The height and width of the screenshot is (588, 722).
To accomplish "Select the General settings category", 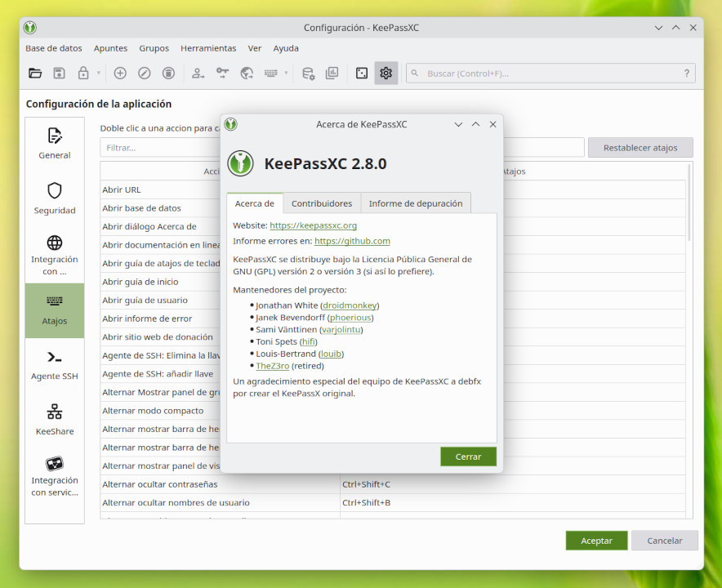I will tap(55, 144).
